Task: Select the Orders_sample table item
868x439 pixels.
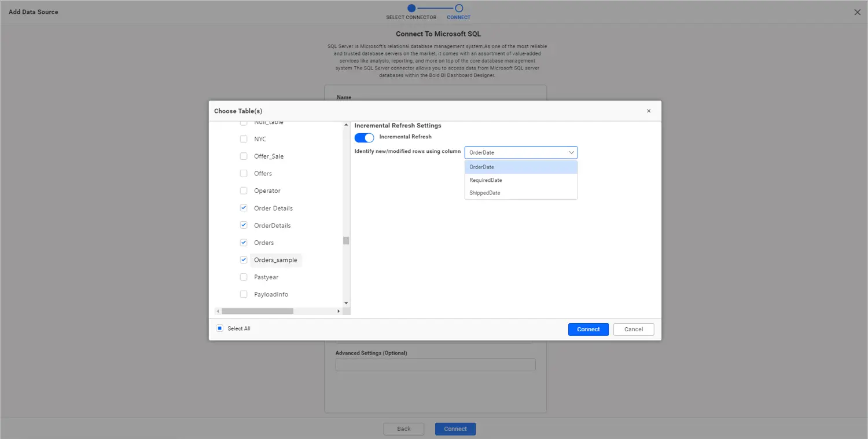Action: [x=275, y=260]
